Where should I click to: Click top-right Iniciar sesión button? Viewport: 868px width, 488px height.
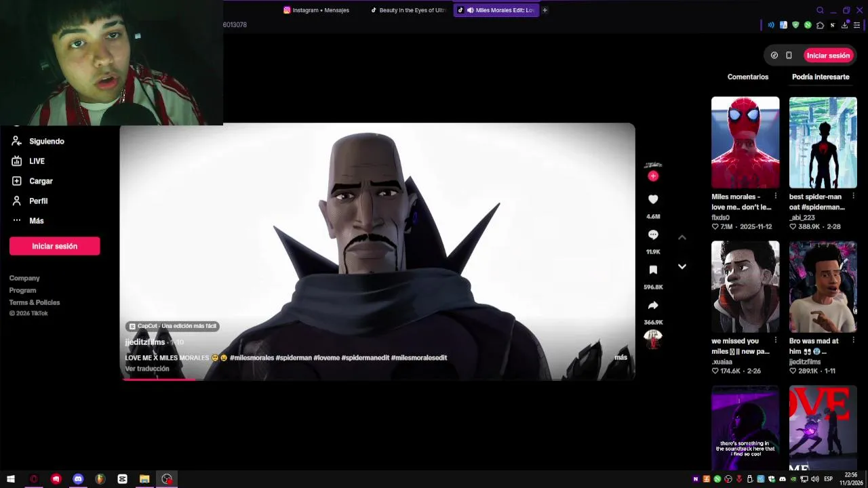point(828,56)
